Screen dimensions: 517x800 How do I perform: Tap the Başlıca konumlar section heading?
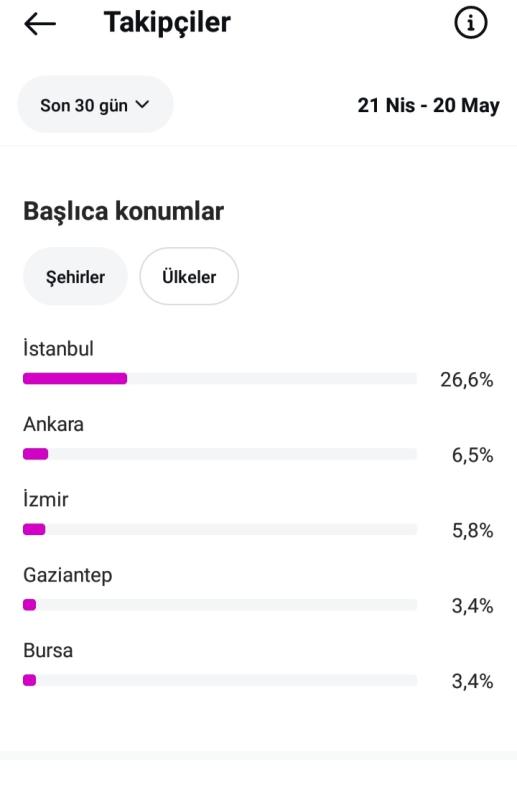[x=124, y=211]
